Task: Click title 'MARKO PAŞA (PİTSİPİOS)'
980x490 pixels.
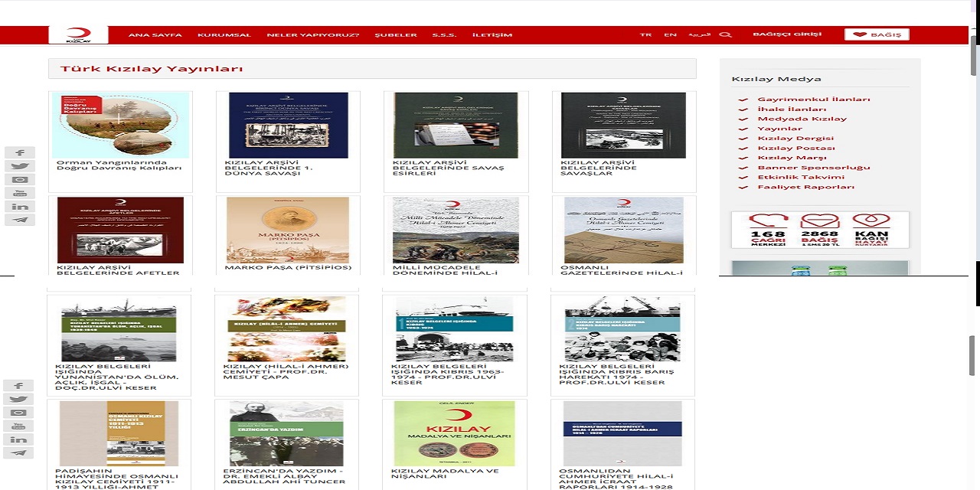Action: [x=288, y=268]
